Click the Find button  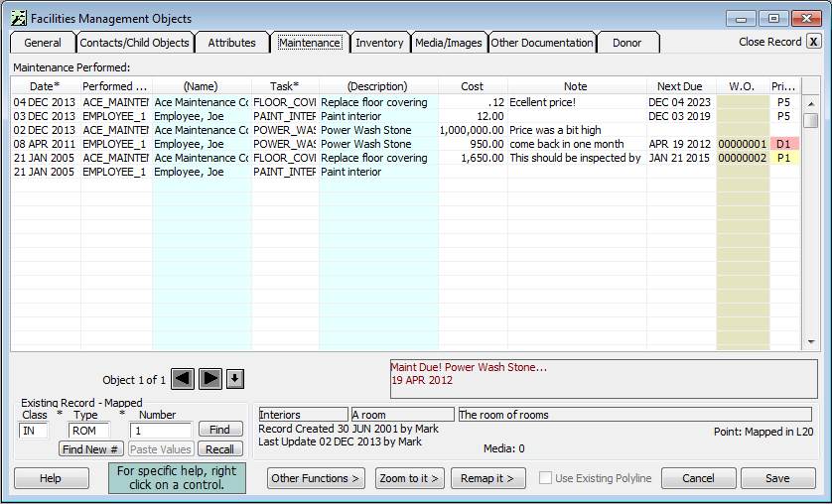pyautogui.click(x=220, y=430)
